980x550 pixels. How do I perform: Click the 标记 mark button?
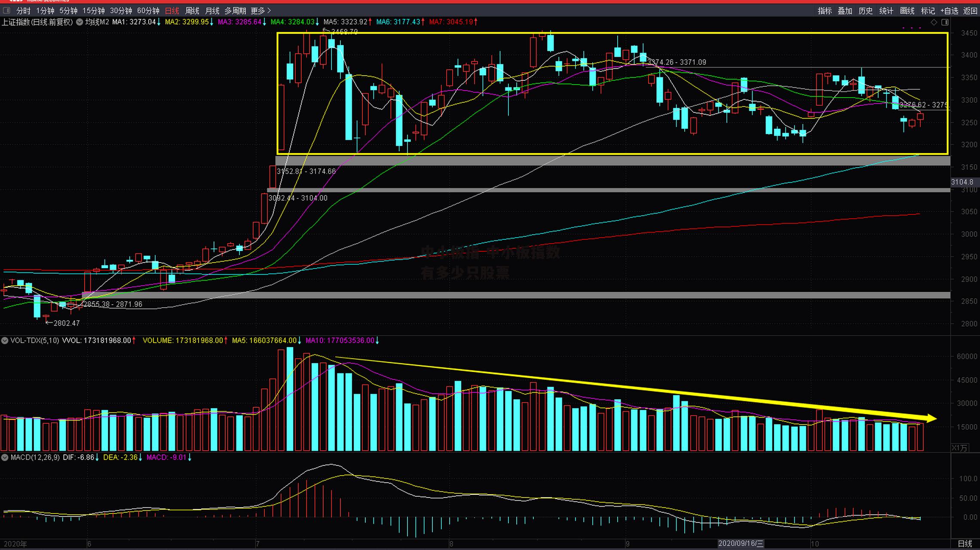point(928,11)
